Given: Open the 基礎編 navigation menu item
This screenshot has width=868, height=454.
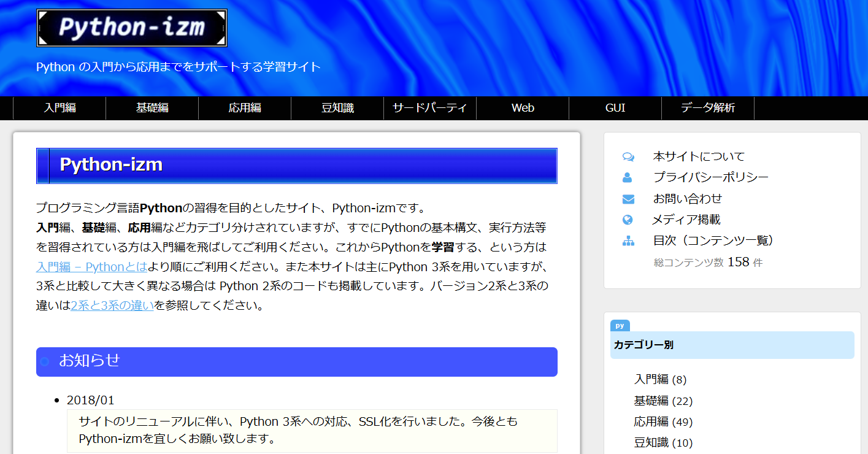Looking at the screenshot, I should [152, 108].
